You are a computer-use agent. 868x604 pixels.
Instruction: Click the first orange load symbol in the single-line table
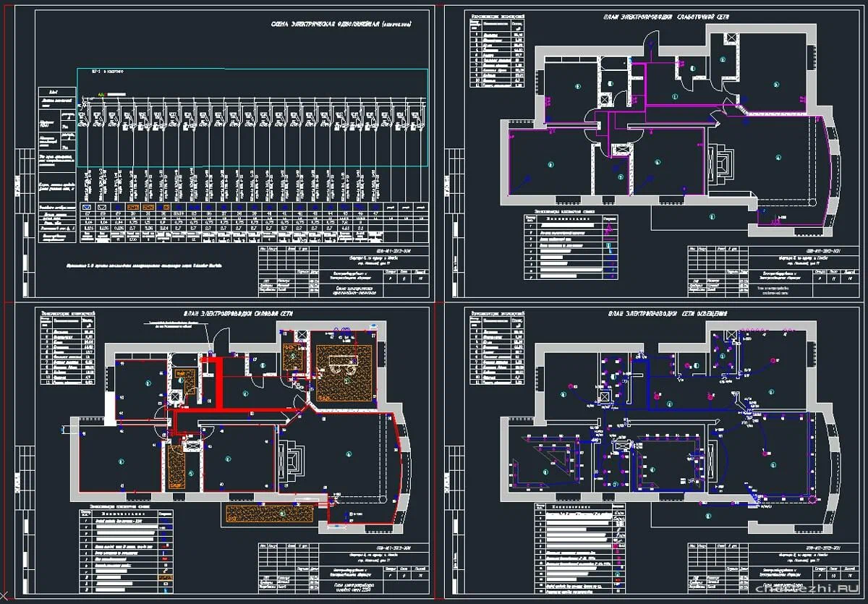[x=133, y=208]
